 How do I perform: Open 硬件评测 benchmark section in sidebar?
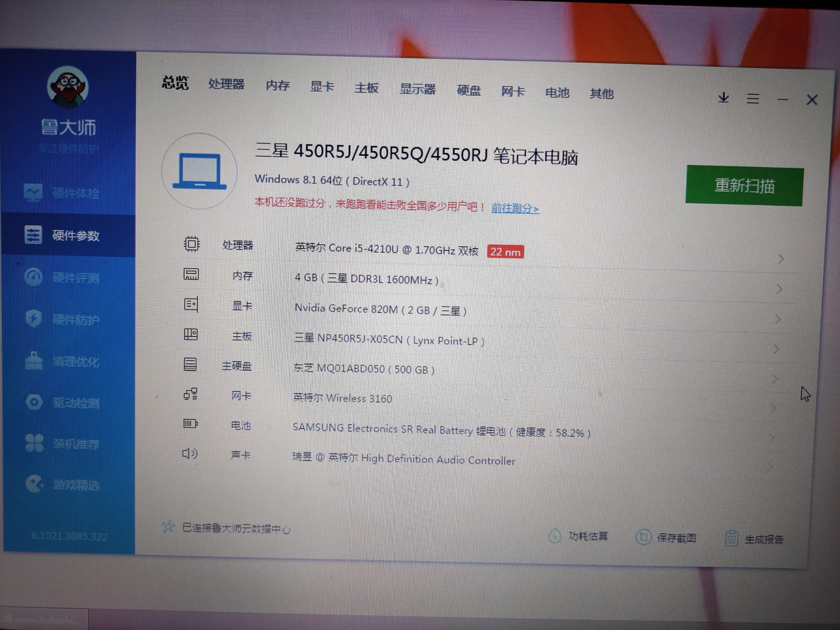point(62,277)
